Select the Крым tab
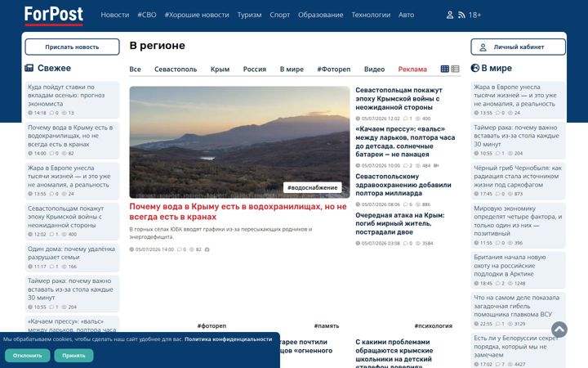Screen dimensions: 588x368 click(x=220, y=69)
